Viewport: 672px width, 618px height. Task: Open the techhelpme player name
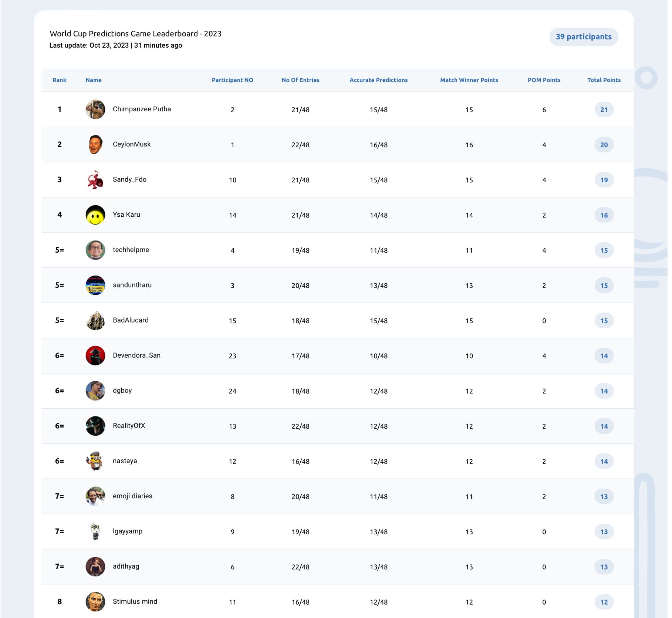point(131,250)
